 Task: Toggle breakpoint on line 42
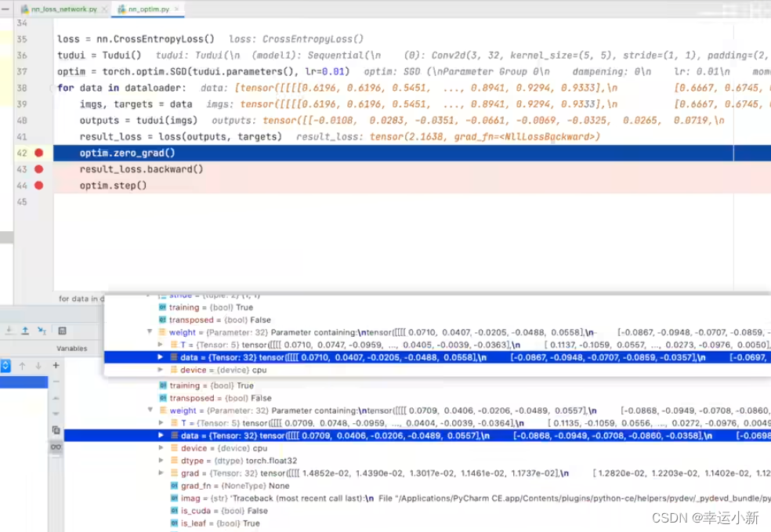click(x=39, y=153)
